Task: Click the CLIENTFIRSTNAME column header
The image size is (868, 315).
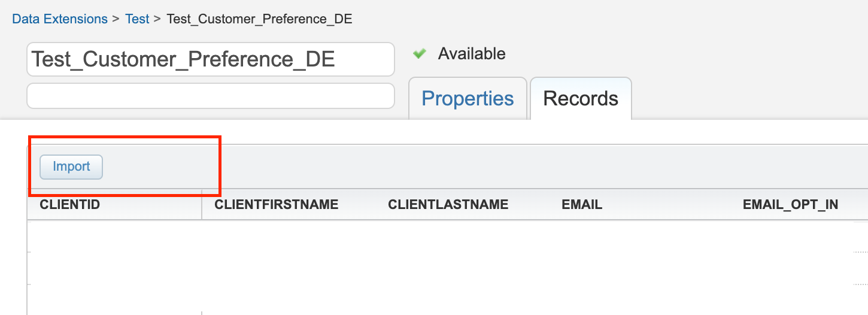Action: pos(276,205)
